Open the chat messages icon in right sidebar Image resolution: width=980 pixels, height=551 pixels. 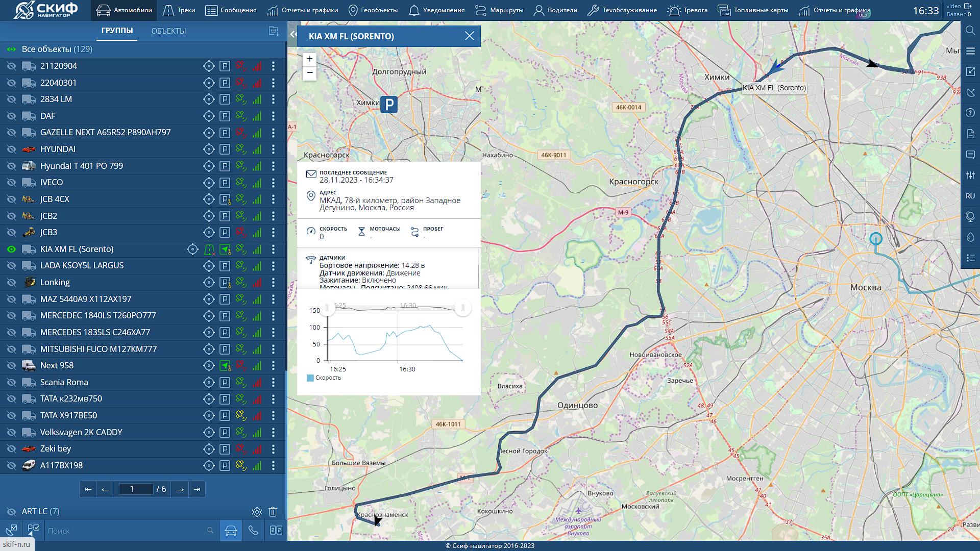970,155
